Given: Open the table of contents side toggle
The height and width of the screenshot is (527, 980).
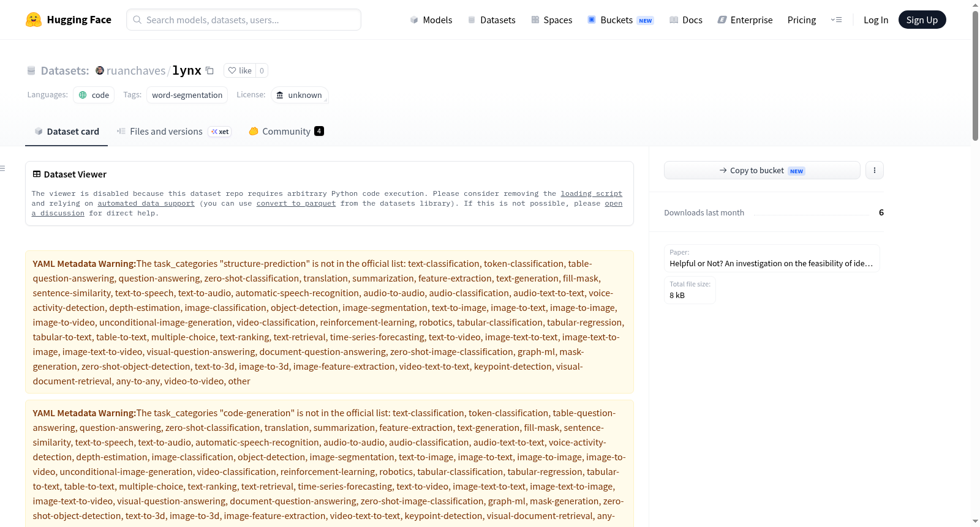Looking at the screenshot, I should click(x=3, y=168).
